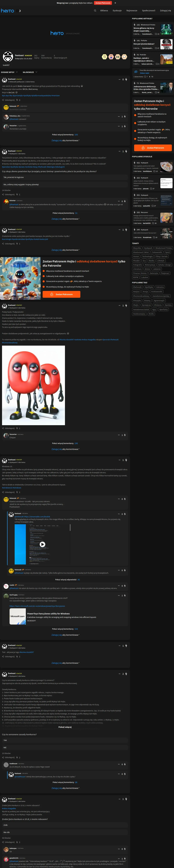The image size is (174, 868).
Task: Upvote lightning on VonTrupka's comment
Action: tap(125, 595)
